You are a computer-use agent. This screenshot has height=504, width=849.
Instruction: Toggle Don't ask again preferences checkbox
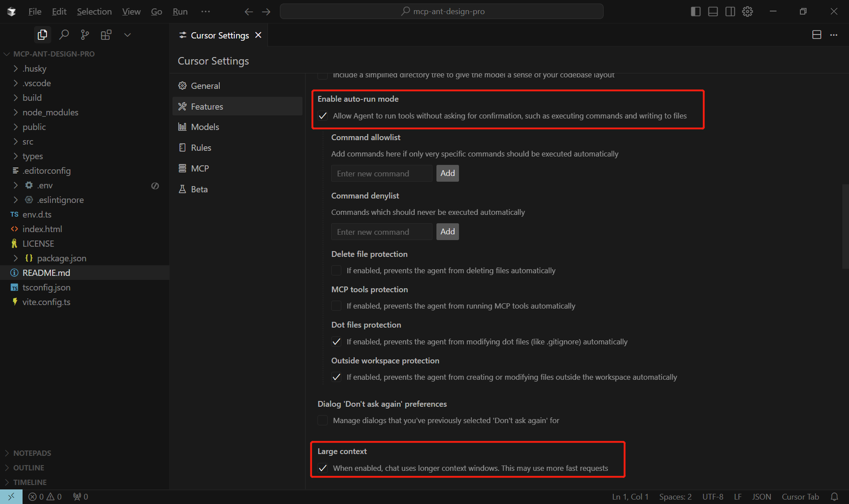[x=323, y=420]
